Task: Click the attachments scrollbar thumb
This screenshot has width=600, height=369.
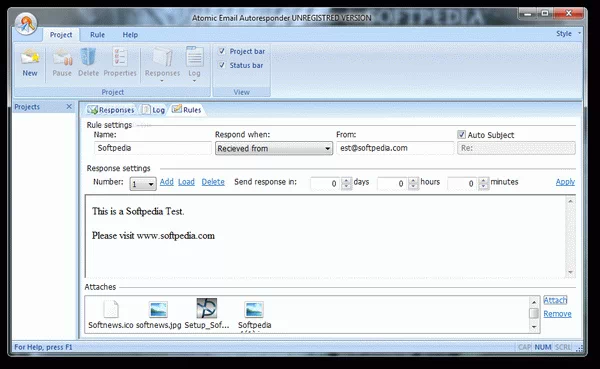Action: click(534, 313)
